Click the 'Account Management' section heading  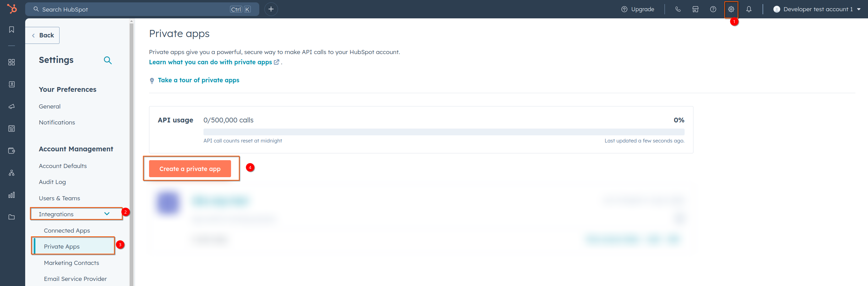[76, 149]
